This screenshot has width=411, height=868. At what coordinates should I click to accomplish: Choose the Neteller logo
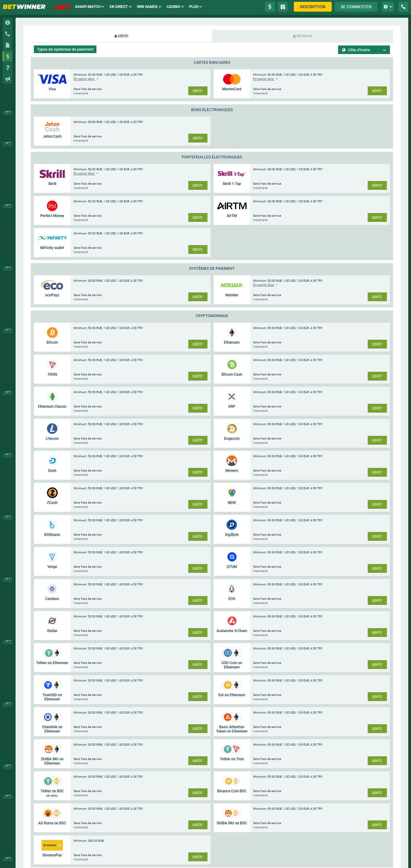click(232, 285)
